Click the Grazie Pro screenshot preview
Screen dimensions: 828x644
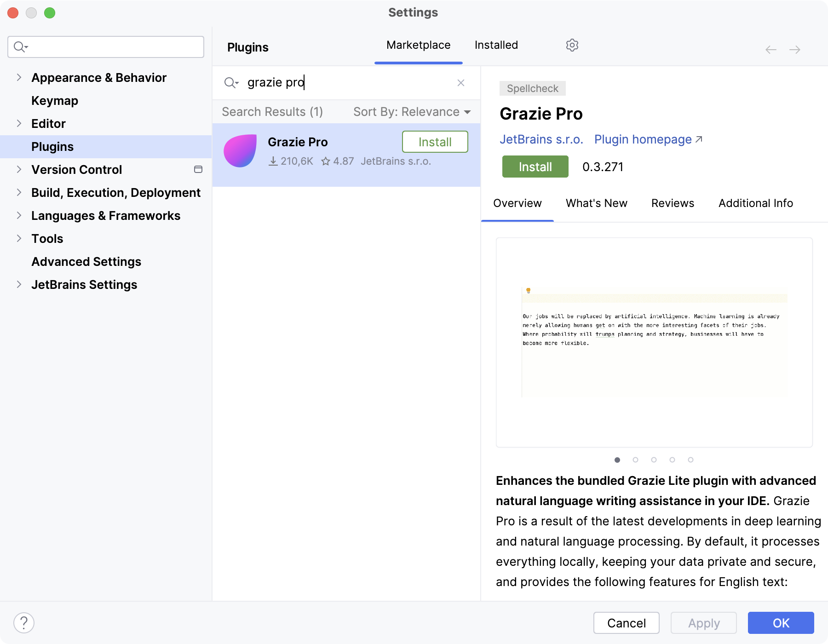point(654,342)
